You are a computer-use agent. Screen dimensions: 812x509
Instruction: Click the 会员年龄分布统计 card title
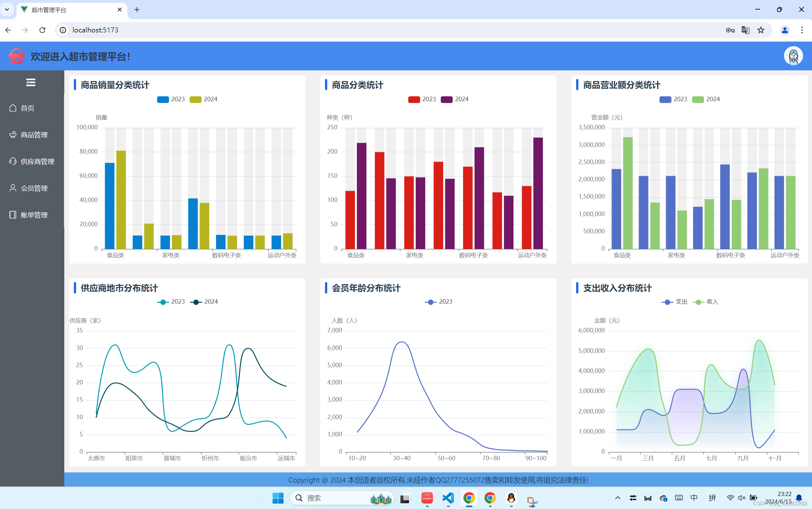(366, 288)
